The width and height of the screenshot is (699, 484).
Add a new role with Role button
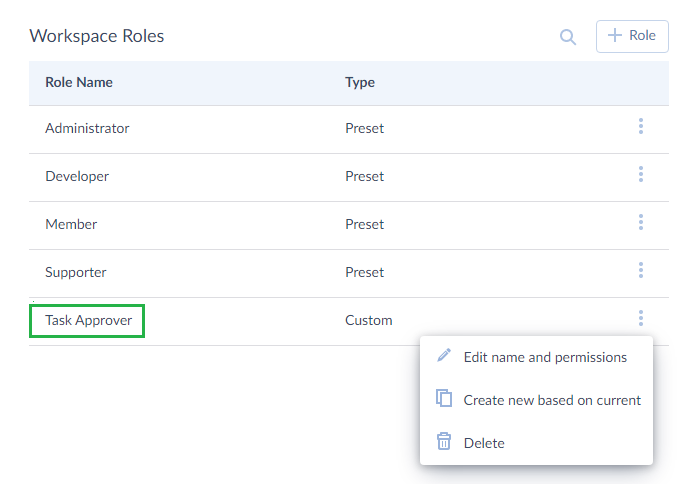[632, 36]
